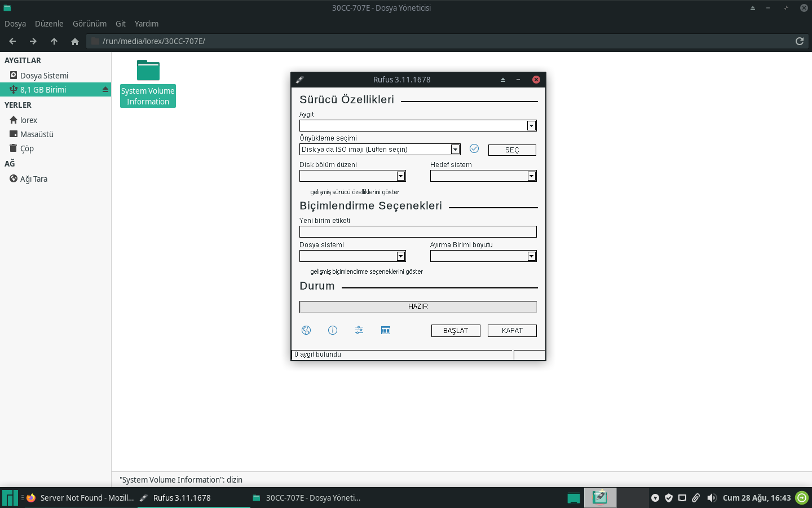Viewport: 812px width, 508px height.
Task: Click the green session logout icon
Action: pyautogui.click(x=801, y=498)
